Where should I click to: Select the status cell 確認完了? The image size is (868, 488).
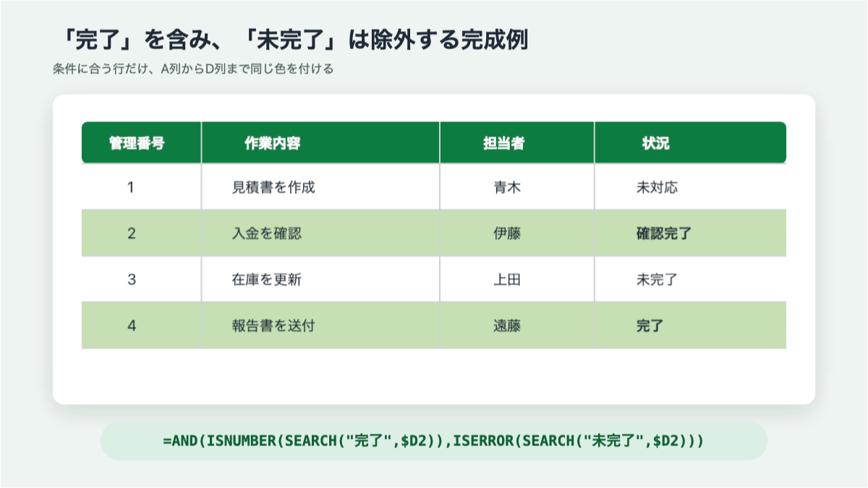click(691, 234)
